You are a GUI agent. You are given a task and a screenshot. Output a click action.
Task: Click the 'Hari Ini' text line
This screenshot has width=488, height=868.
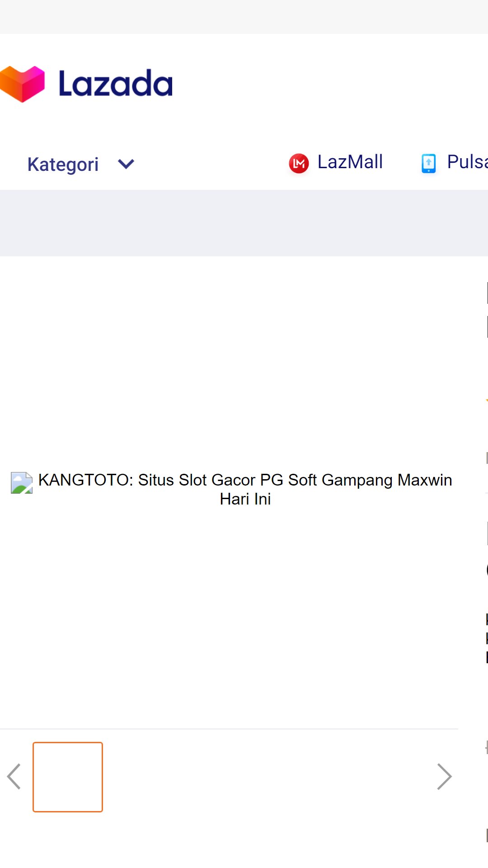tap(245, 499)
